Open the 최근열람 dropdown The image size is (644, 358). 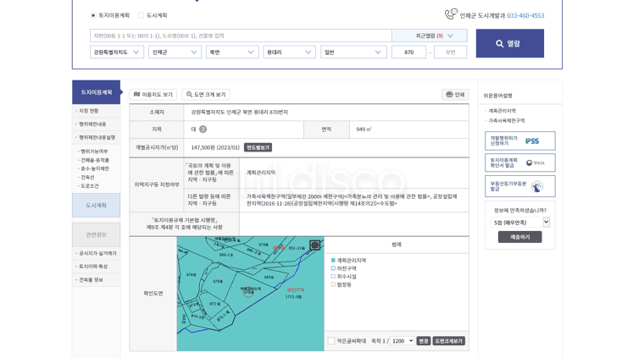tap(430, 36)
